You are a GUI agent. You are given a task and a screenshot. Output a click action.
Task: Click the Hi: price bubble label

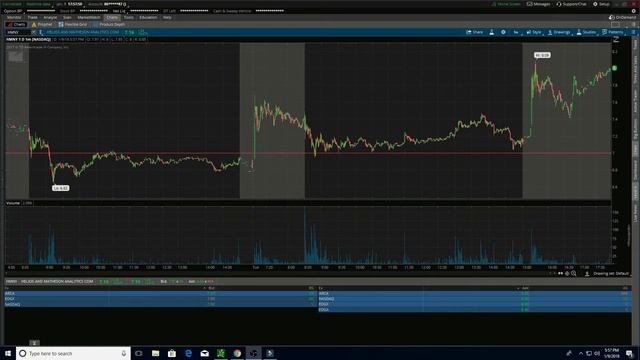click(542, 55)
